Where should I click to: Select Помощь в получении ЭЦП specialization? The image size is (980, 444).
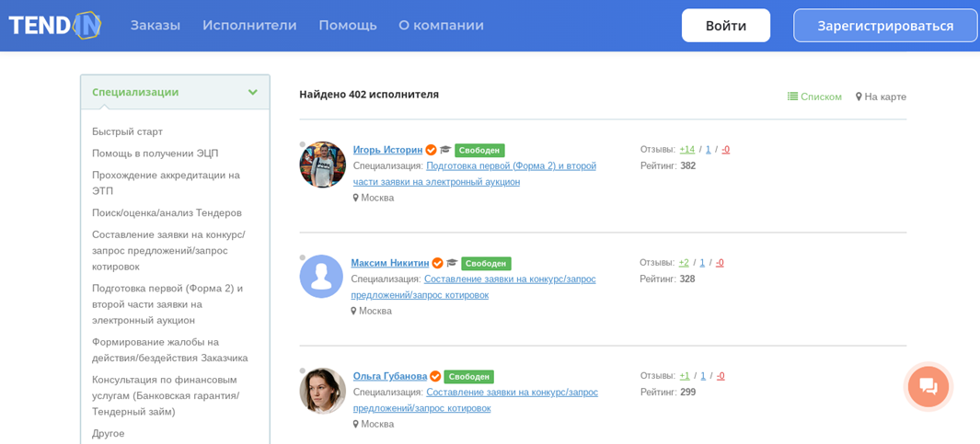pyautogui.click(x=155, y=154)
